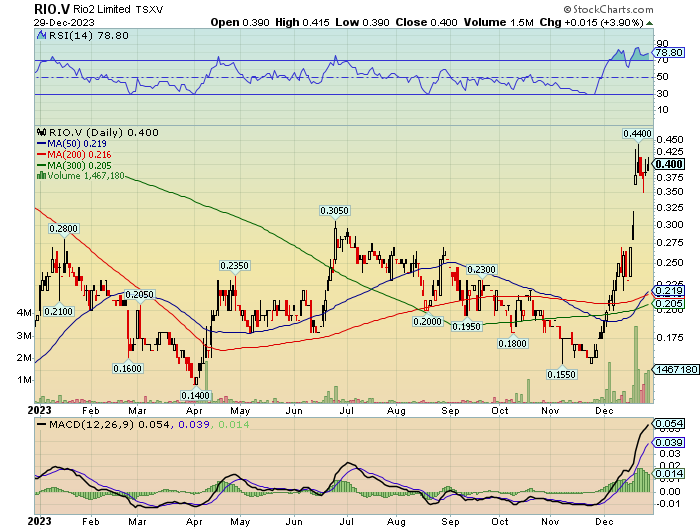Viewport: 700px width, 530px height.
Task: Click the MA(200) 0.216 legend entry
Action: pyautogui.click(x=74, y=154)
